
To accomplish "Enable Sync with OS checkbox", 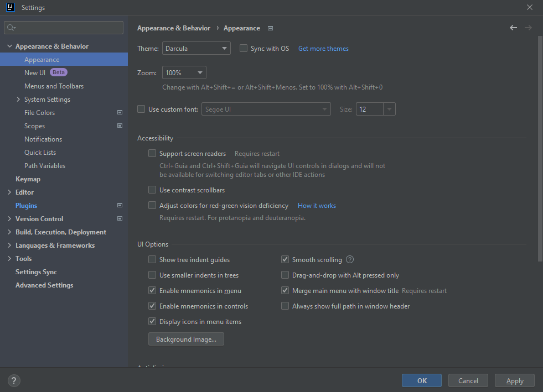I will tap(244, 49).
